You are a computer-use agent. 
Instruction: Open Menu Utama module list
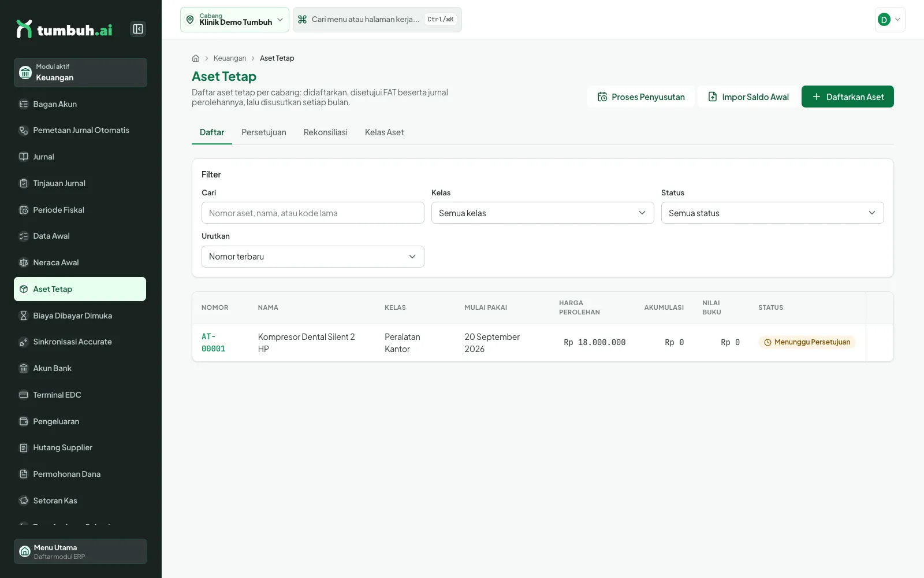click(x=80, y=551)
